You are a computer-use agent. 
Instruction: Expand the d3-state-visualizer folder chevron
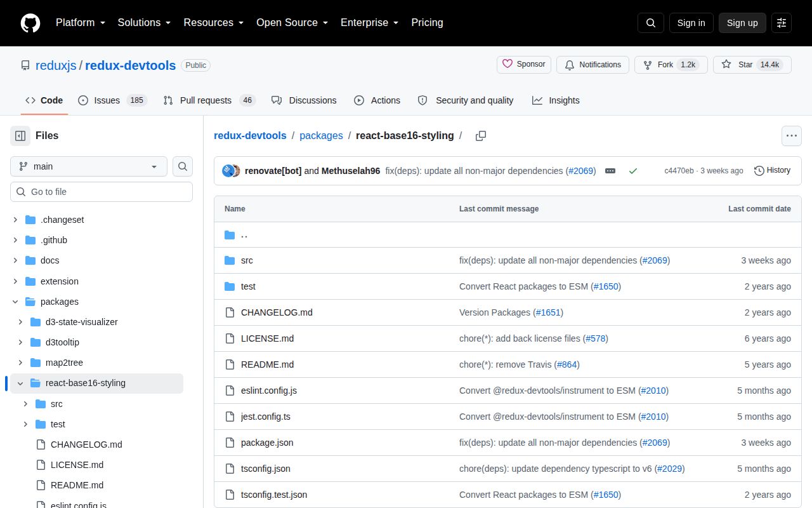click(20, 322)
